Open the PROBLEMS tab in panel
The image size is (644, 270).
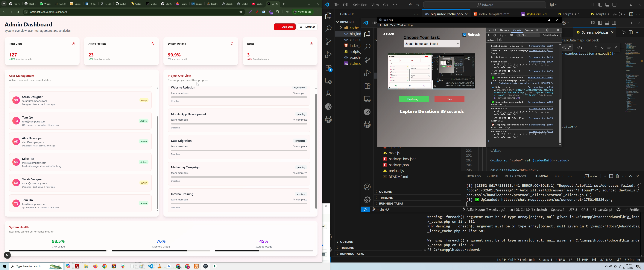473,176
